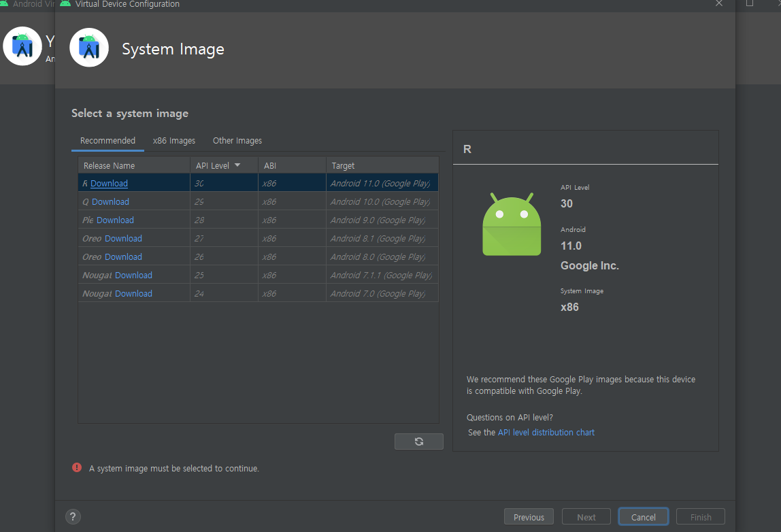Click x86 ABI cell in API 24 row
781x532 pixels.
pyautogui.click(x=292, y=294)
